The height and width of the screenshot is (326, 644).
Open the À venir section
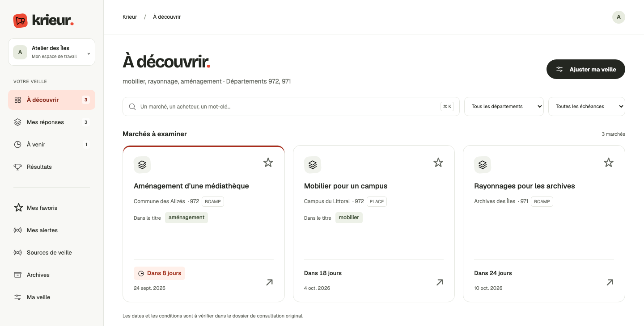click(x=51, y=144)
